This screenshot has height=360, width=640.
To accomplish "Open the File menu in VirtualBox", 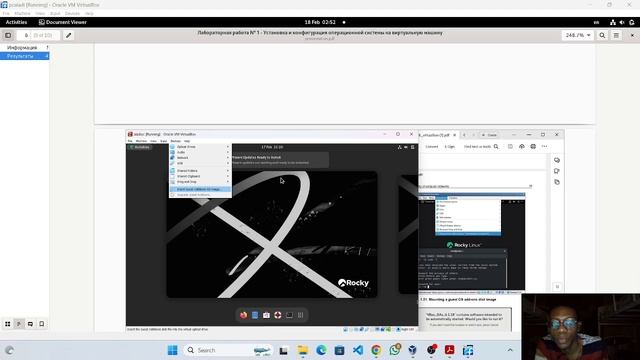I will pos(6,13).
